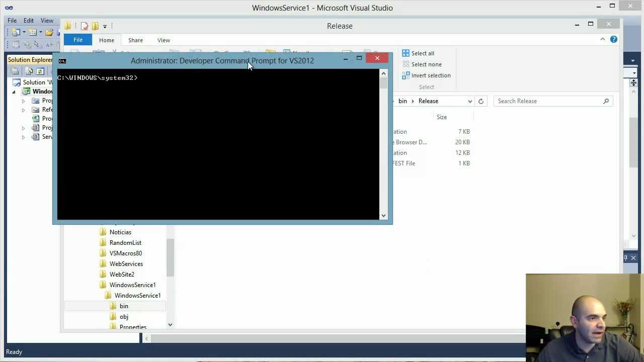The width and height of the screenshot is (644, 362).
Task: Open the New Project dropdown arrow in Visual Studio
Action: (24, 32)
